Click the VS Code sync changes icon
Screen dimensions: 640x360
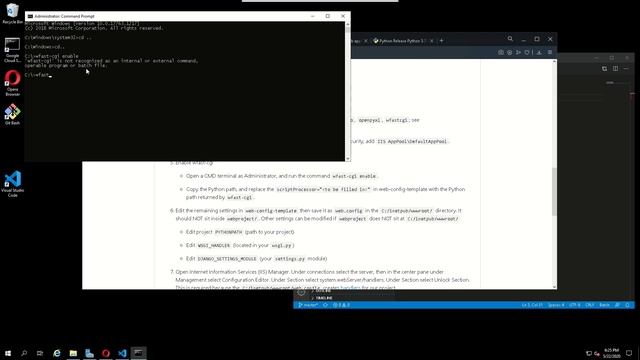coord(325,305)
